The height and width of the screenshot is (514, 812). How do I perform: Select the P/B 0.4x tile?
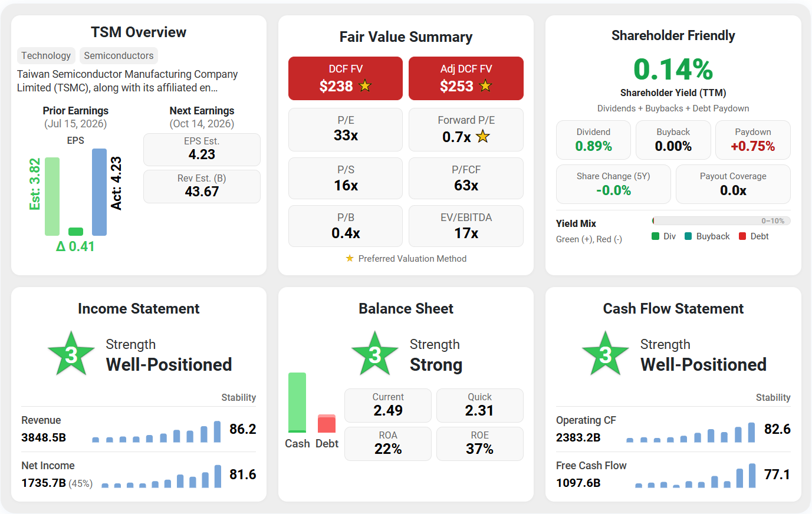coord(346,226)
